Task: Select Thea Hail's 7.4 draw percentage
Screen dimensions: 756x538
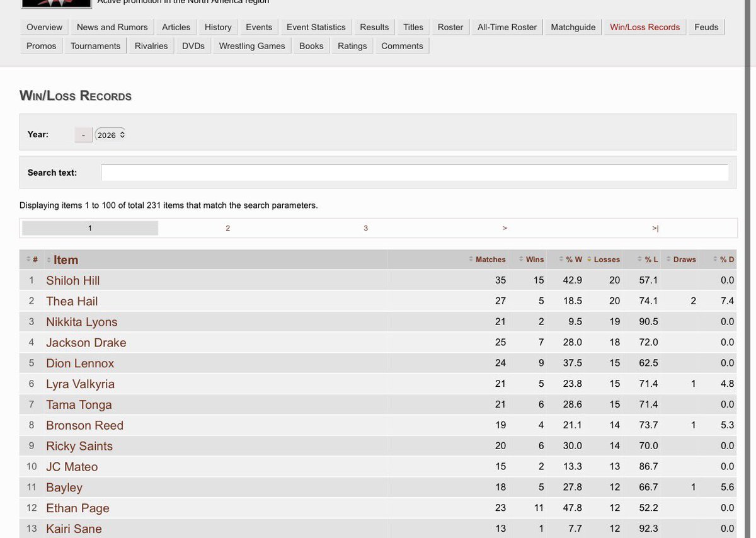Action: click(x=728, y=301)
